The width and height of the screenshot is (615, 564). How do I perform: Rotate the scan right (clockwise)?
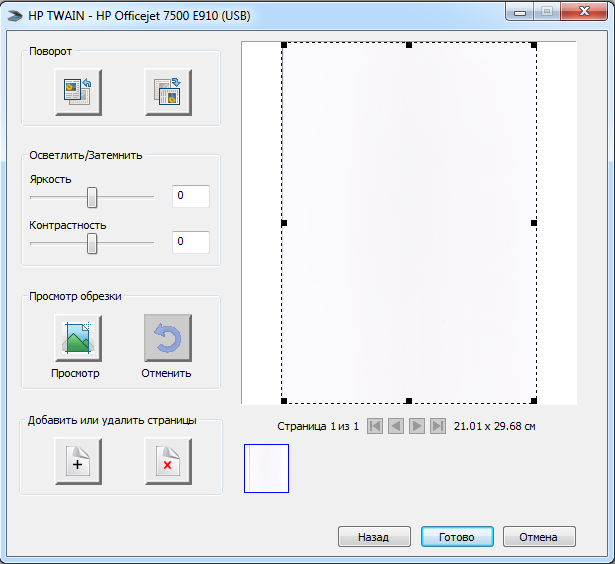tap(167, 92)
